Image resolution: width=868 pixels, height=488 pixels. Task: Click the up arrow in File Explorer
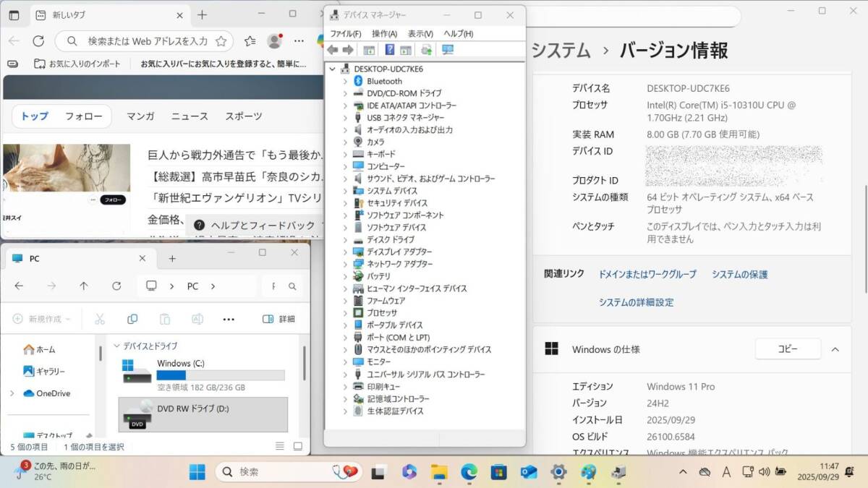[84, 286]
